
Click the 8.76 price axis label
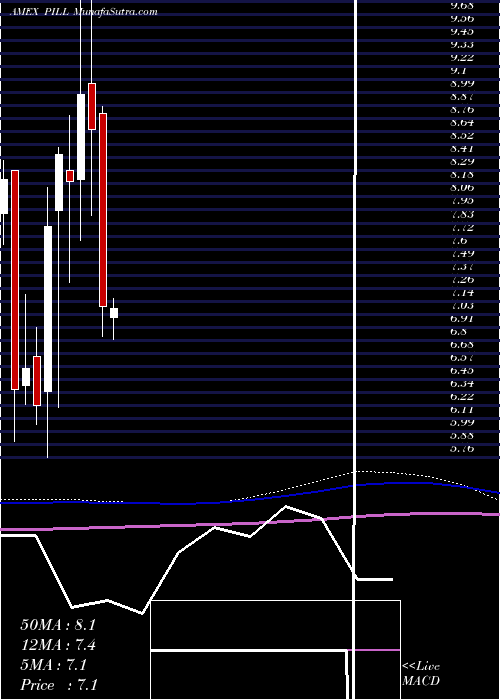[462, 110]
